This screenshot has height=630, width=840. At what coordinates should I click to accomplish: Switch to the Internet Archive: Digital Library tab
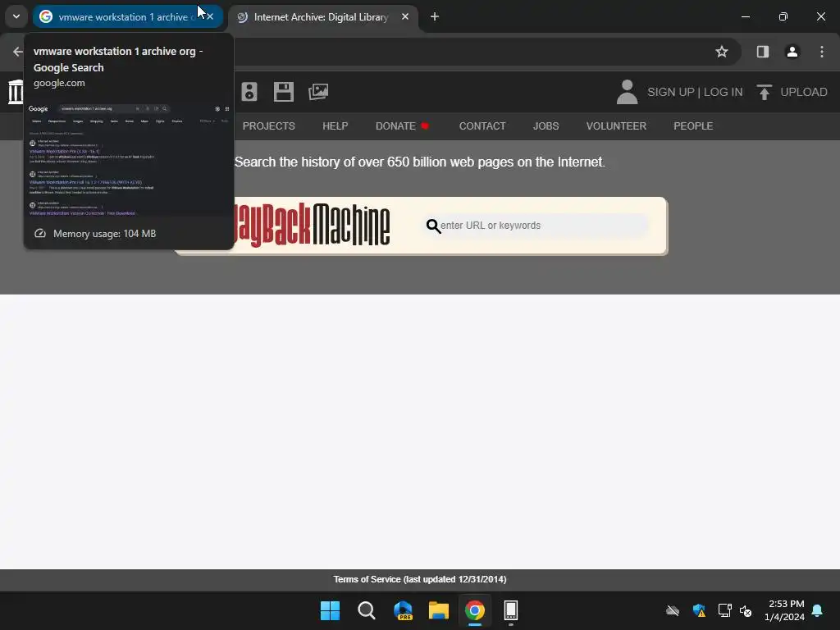point(324,16)
